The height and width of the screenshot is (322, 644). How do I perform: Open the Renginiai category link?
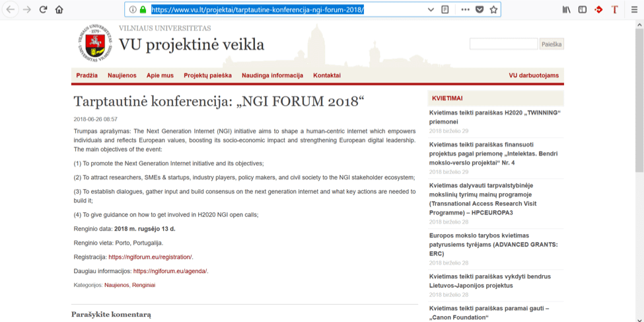click(144, 284)
